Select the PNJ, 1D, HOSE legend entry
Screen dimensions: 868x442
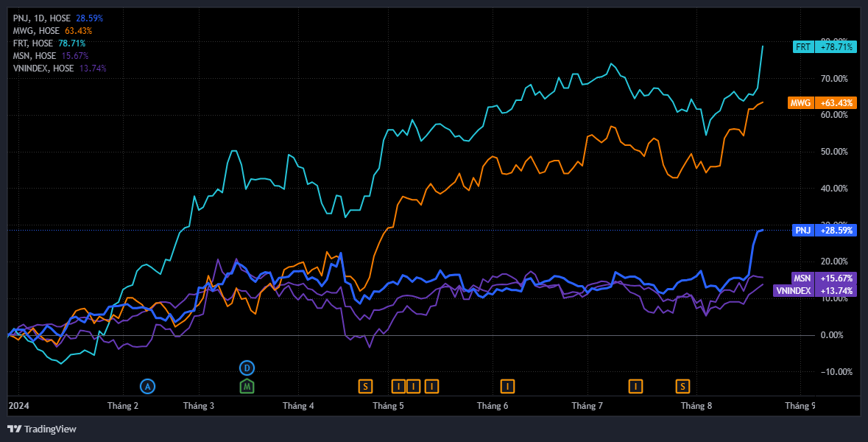pyautogui.click(x=57, y=18)
